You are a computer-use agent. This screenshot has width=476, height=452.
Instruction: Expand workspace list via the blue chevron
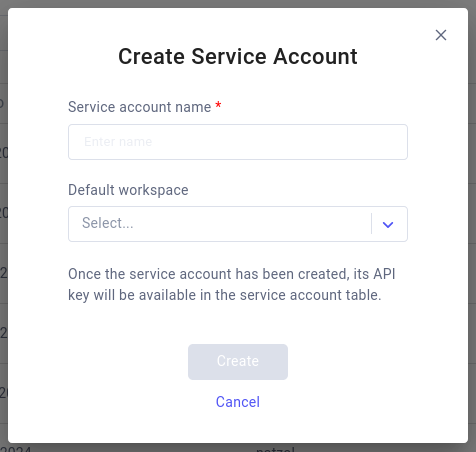[x=388, y=225]
